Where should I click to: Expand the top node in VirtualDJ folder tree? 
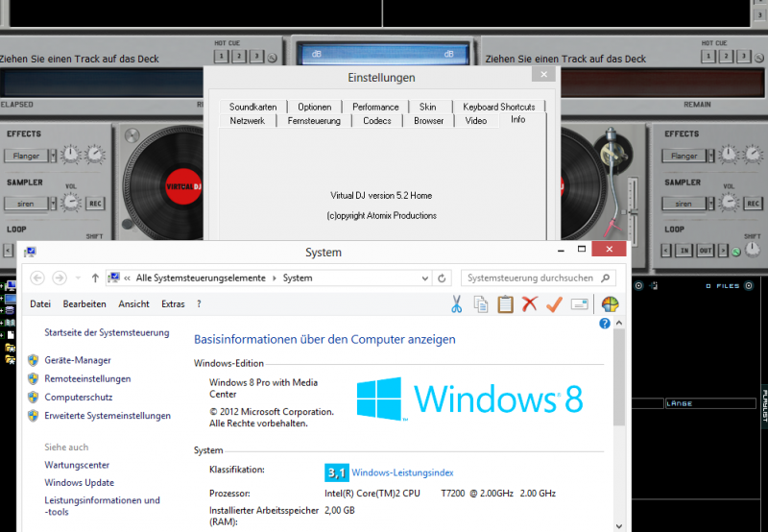tap(2, 285)
